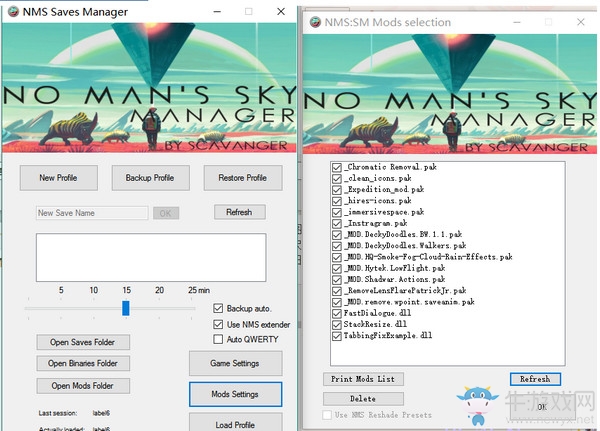Open Game Settings
This screenshot has height=431, width=600.
(235, 363)
